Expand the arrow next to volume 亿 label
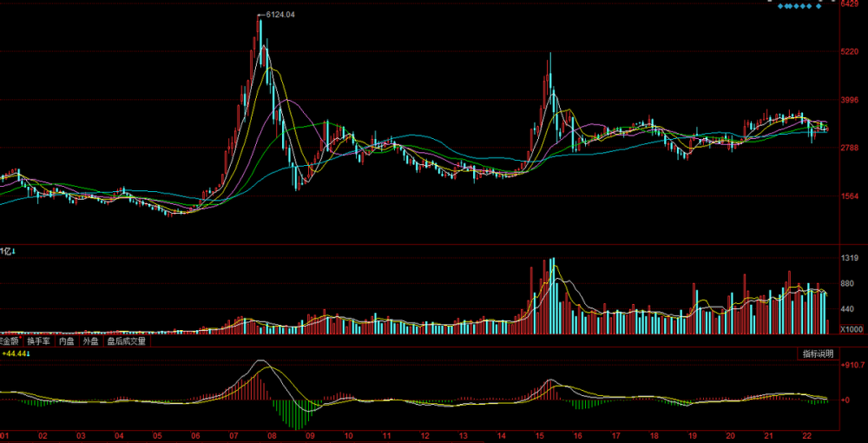This screenshot has height=443, width=868. click(15, 252)
